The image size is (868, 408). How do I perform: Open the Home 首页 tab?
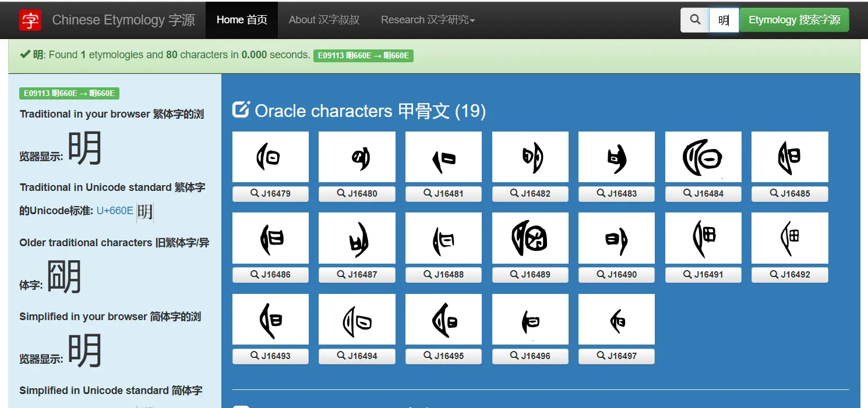point(242,20)
